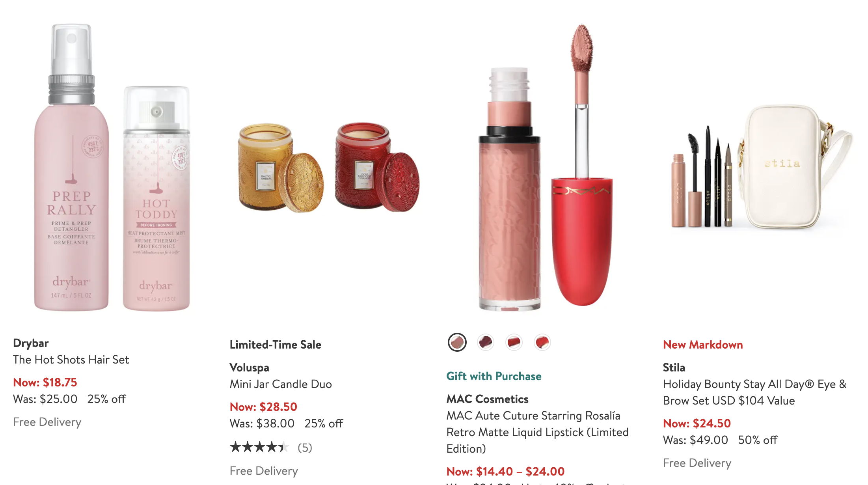View the Stila eye and brow set image

[762, 168]
